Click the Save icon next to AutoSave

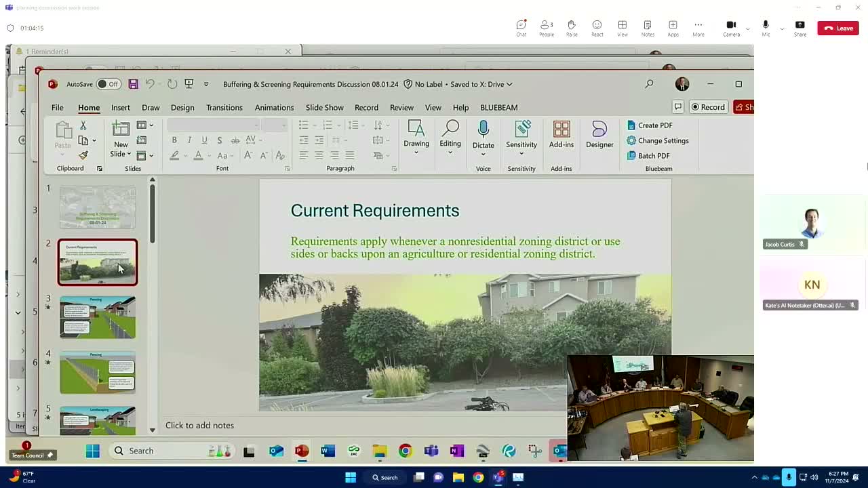tap(133, 84)
